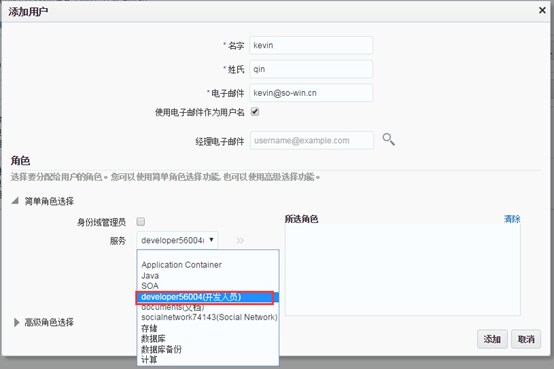Pick socialnetwork74143(Social Network) option
554x369 pixels.
pyautogui.click(x=208, y=317)
